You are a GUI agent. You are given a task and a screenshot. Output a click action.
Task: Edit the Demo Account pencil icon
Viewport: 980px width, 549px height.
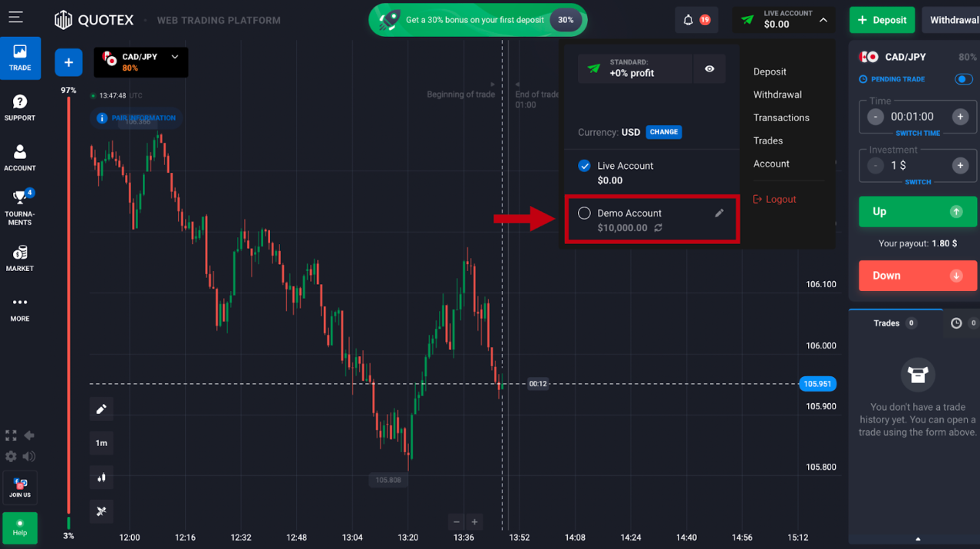pos(719,213)
